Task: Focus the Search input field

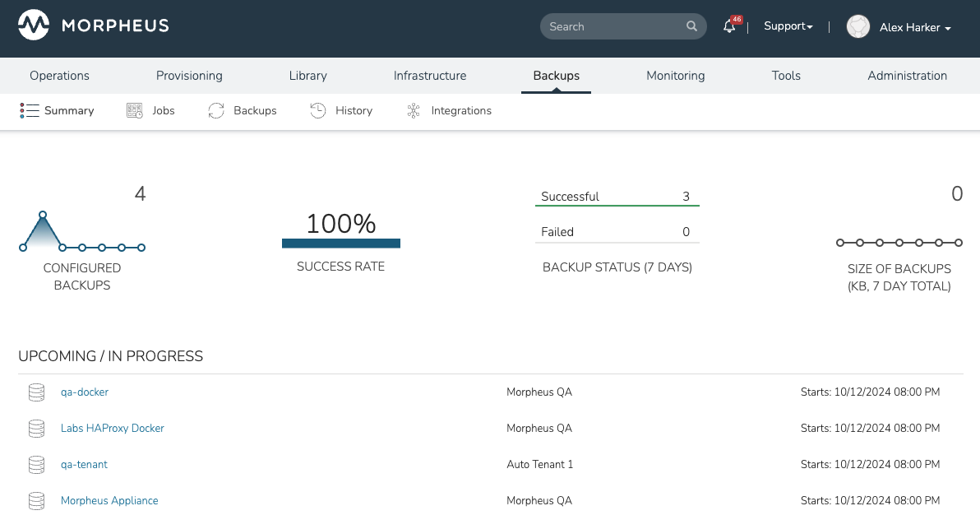Action: point(612,26)
